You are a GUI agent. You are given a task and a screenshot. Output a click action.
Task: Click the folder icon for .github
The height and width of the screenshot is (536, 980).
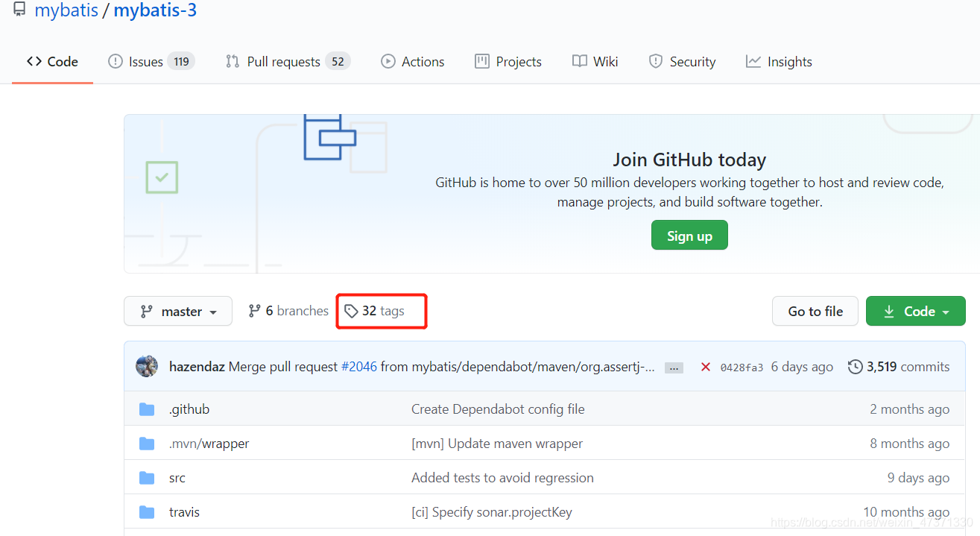147,409
